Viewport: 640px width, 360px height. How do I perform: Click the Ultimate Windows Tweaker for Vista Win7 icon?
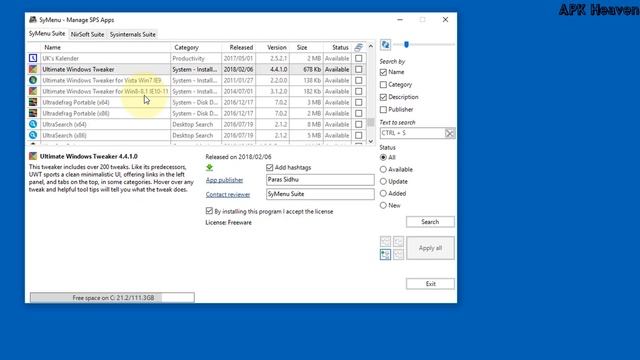tap(33, 80)
